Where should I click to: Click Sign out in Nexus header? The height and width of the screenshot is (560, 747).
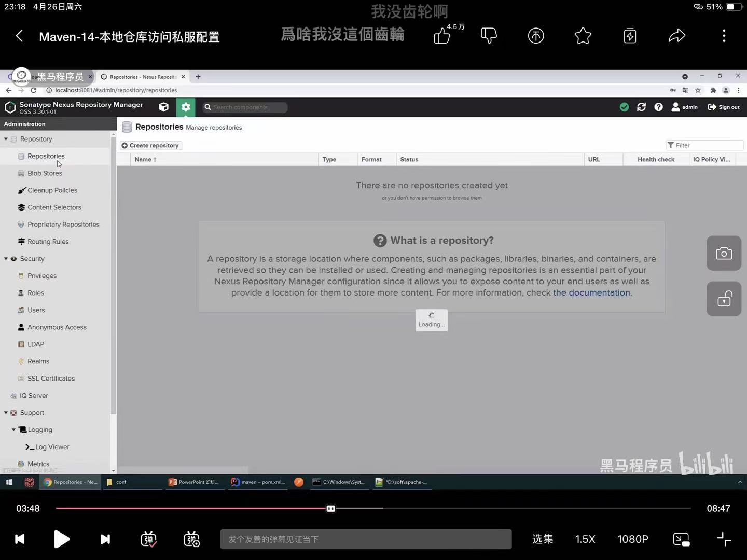pyautogui.click(x=724, y=107)
